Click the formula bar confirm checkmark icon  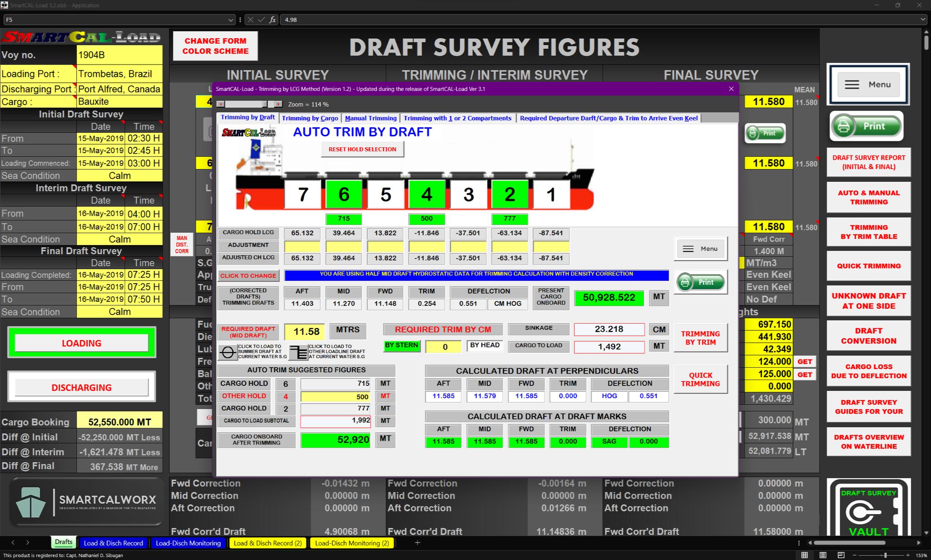(261, 20)
